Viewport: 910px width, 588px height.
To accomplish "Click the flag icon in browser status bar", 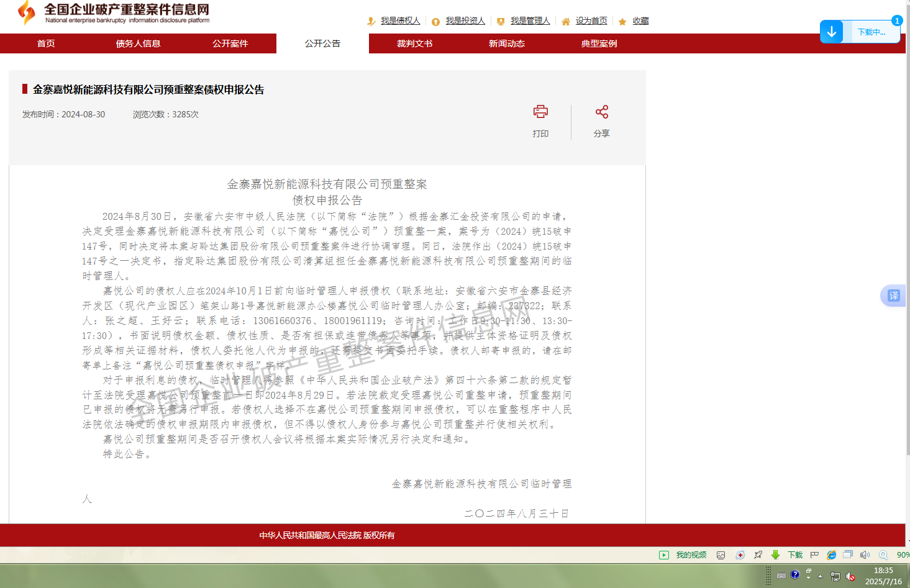I will click(814, 555).
